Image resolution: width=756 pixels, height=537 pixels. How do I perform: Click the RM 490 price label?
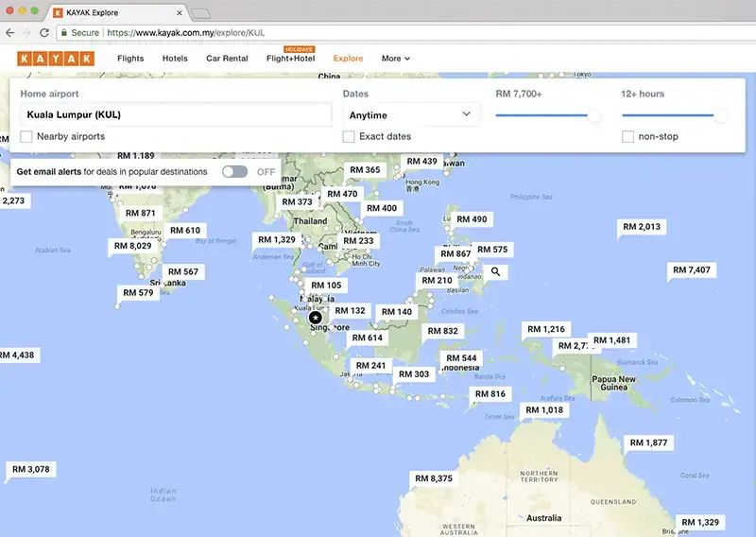coord(472,219)
